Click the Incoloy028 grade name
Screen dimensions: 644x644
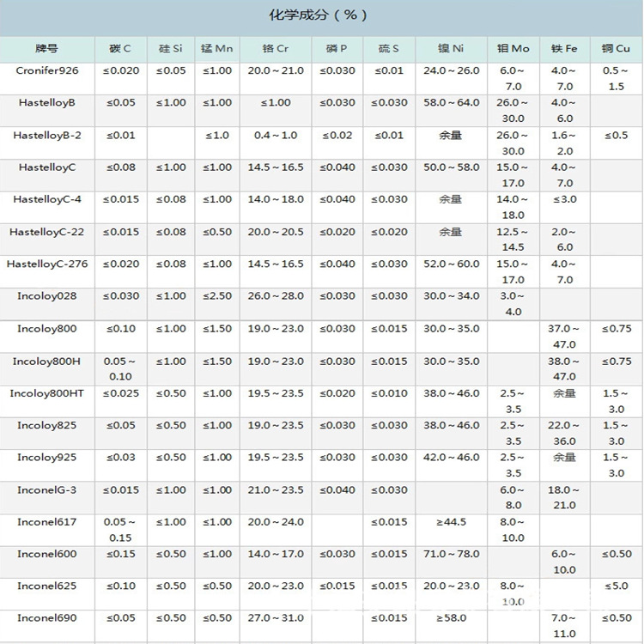(47, 296)
